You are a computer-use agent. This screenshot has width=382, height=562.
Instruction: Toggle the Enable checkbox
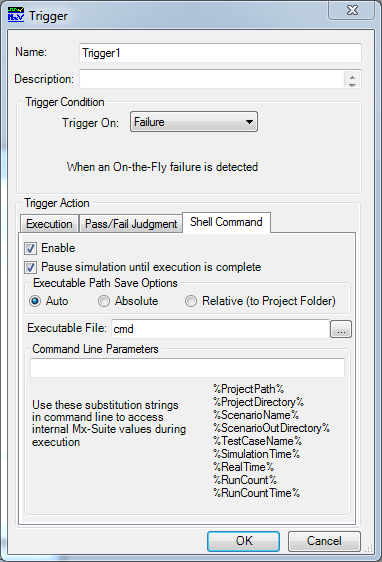[x=30, y=248]
